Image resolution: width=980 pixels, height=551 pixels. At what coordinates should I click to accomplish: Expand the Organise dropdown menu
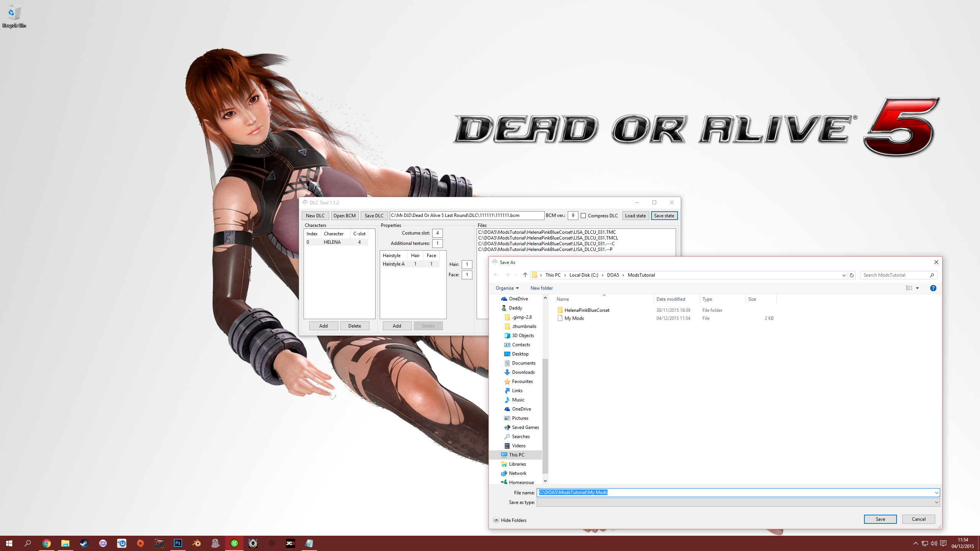point(507,288)
